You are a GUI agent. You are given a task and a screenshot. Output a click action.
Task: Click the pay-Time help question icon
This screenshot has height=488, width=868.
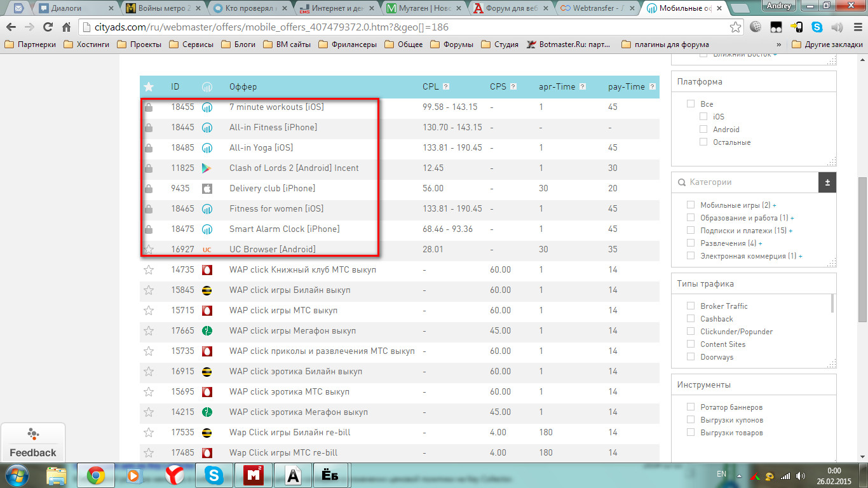click(652, 87)
